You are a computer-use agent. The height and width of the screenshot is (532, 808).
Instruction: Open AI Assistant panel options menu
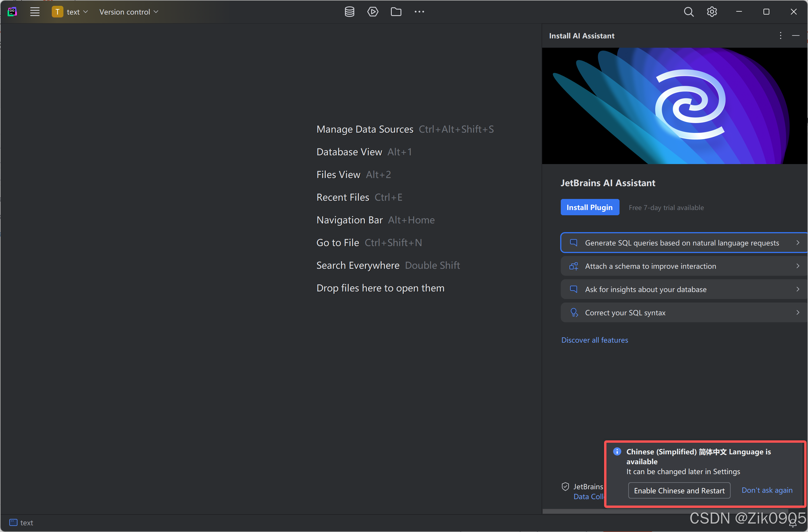(x=780, y=36)
